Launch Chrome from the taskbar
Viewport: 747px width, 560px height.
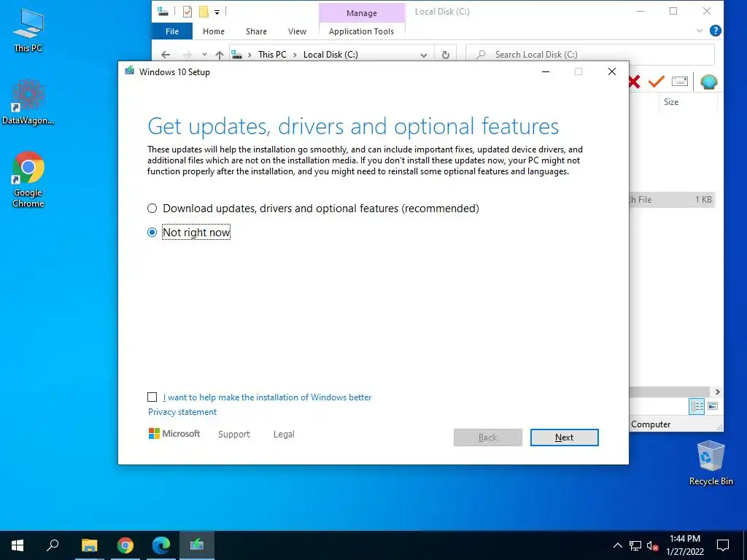tap(125, 545)
